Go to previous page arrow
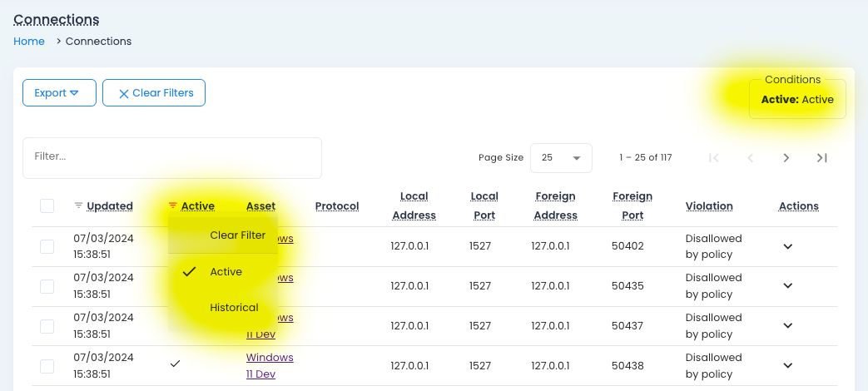 [750, 158]
